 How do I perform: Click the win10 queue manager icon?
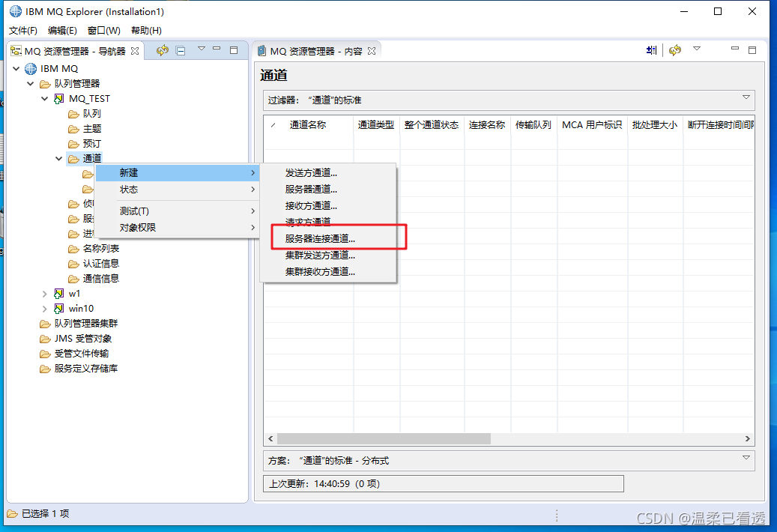click(x=59, y=309)
